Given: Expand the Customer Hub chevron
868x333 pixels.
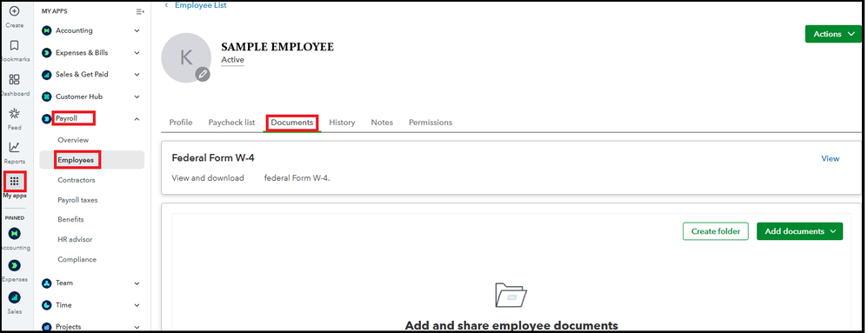Looking at the screenshot, I should pos(137,97).
